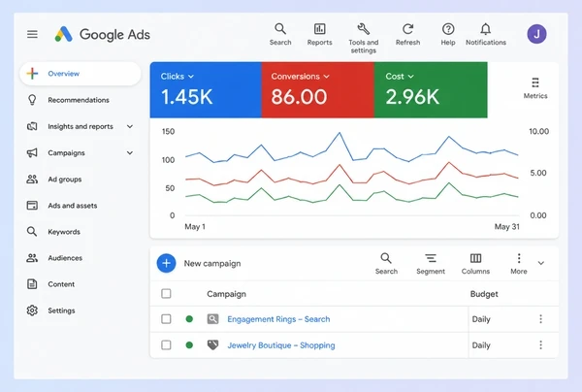582x392 pixels.
Task: Open the Notifications bell
Action: pyautogui.click(x=486, y=35)
